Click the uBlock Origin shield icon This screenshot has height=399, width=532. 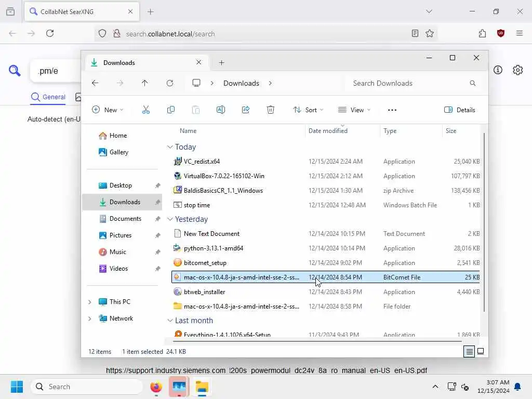point(500,33)
